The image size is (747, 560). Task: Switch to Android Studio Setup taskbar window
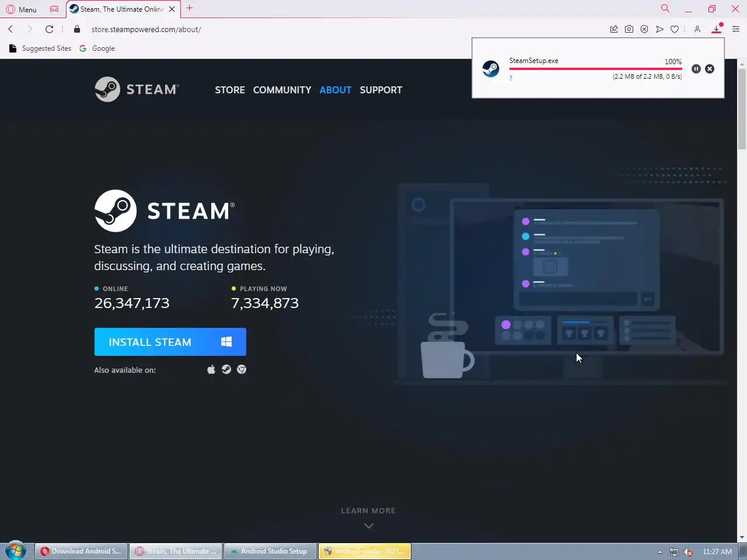(270, 551)
